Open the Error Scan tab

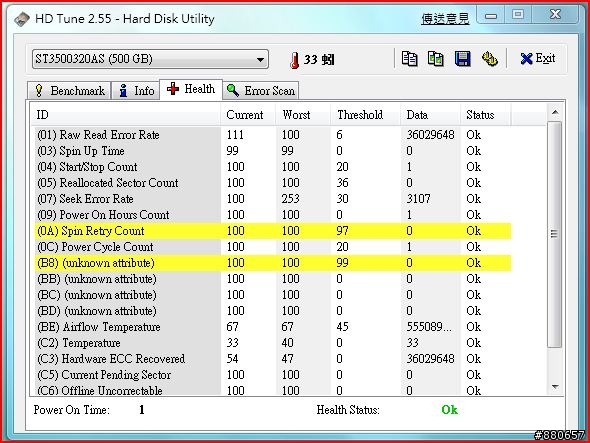coord(261,91)
